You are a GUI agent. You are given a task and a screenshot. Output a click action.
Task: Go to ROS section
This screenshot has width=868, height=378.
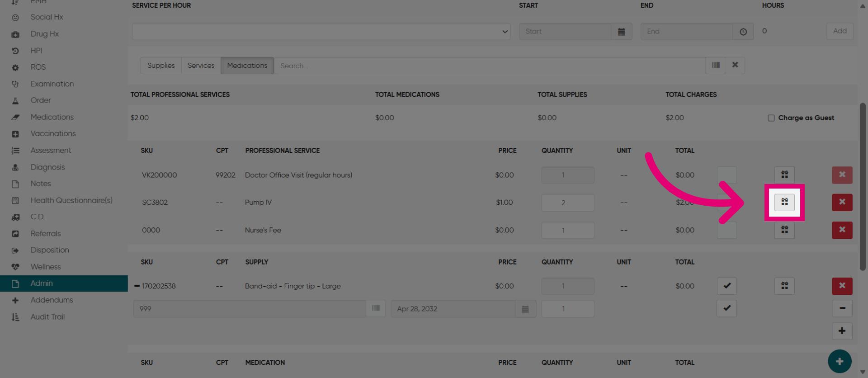pyautogui.click(x=38, y=67)
